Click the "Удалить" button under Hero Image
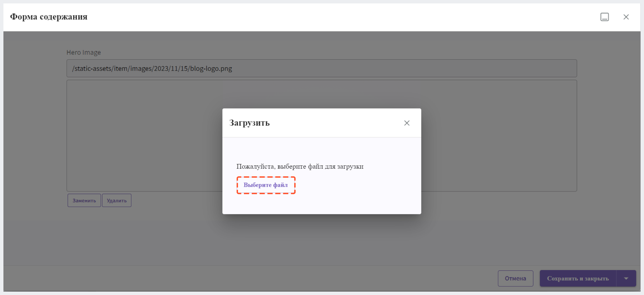 click(117, 201)
